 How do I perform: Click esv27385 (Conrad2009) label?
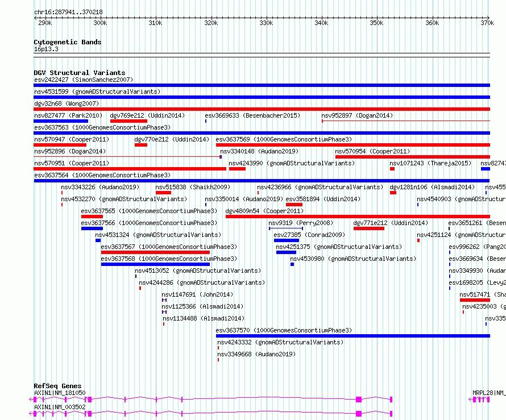[x=309, y=235]
